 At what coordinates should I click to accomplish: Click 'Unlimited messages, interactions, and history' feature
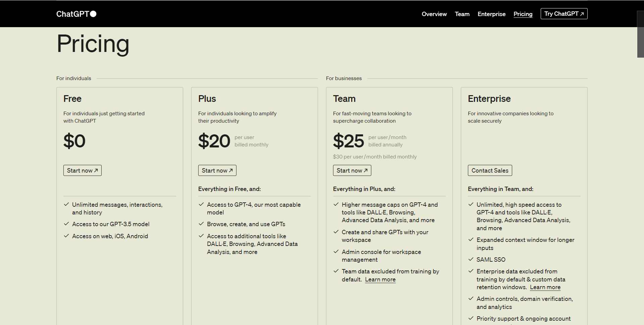pos(117,208)
